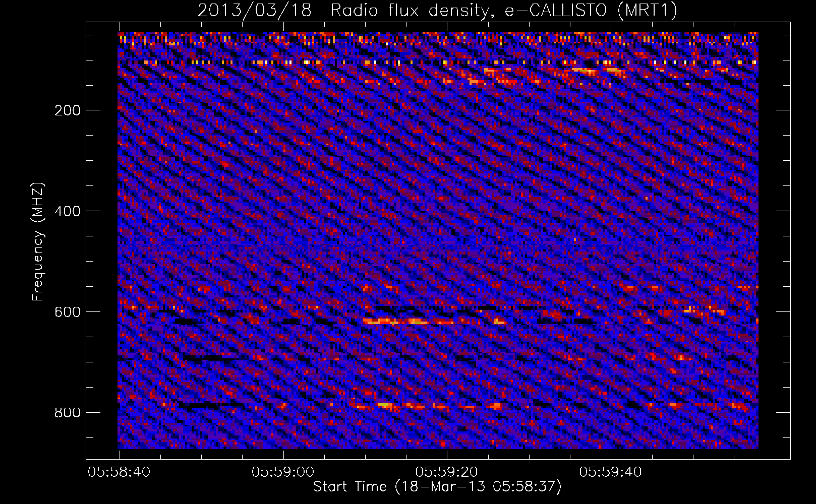Click the 05:59:40 time tick label
The width and height of the screenshot is (816, 504).
click(x=611, y=472)
